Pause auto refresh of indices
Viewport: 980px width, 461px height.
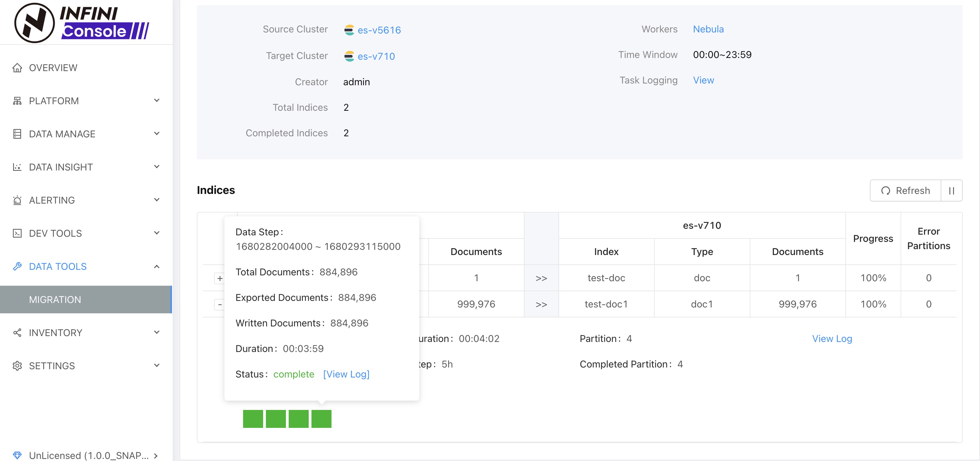(x=951, y=190)
